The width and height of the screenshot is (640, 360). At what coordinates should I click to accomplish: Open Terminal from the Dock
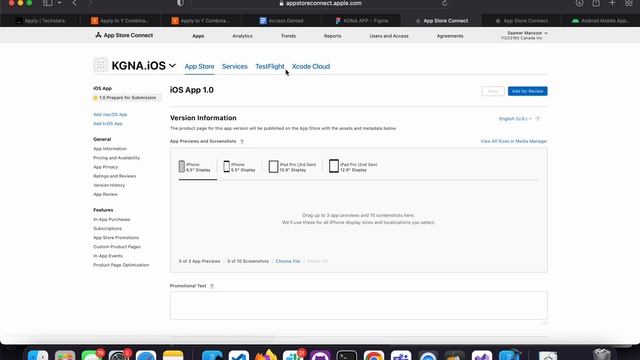pyautogui.click(x=347, y=355)
